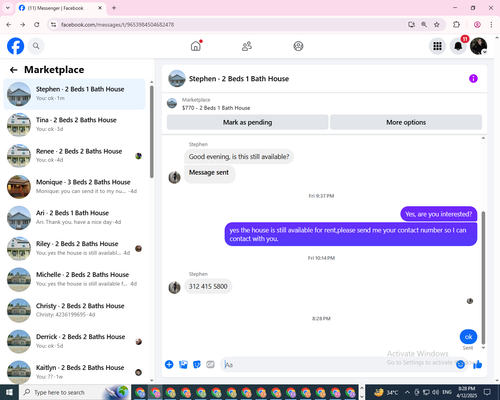Close the Messenger | Facebook tab
This screenshot has width=500, height=400.
(x=100, y=8)
